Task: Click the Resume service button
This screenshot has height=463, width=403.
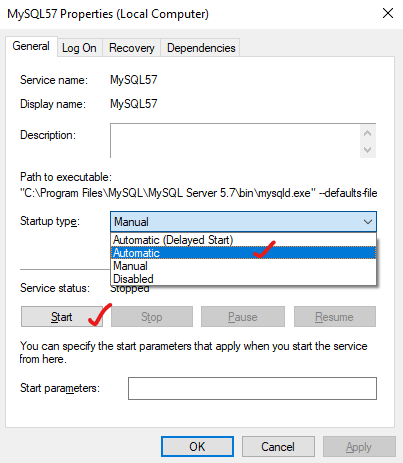Action: coord(335,317)
